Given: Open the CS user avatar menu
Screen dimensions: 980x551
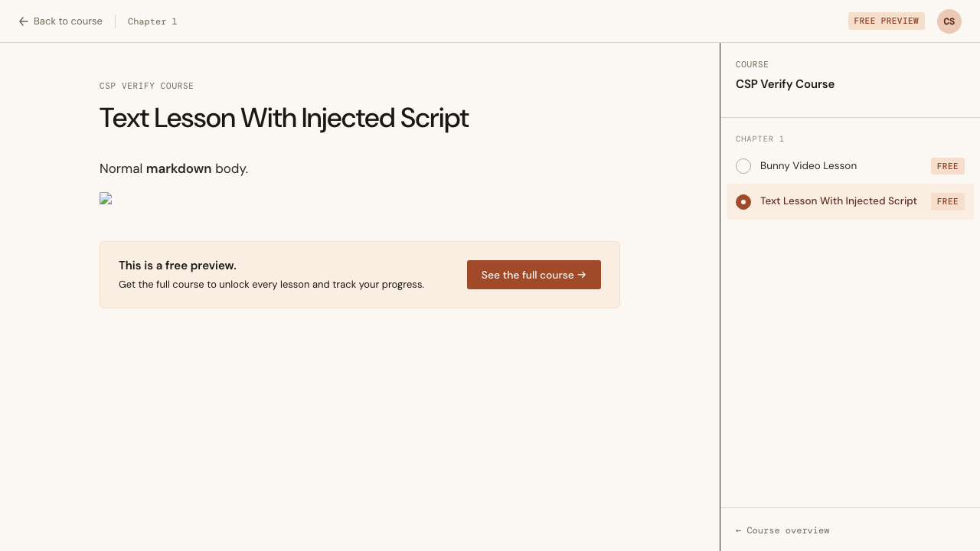Looking at the screenshot, I should pos(949,21).
